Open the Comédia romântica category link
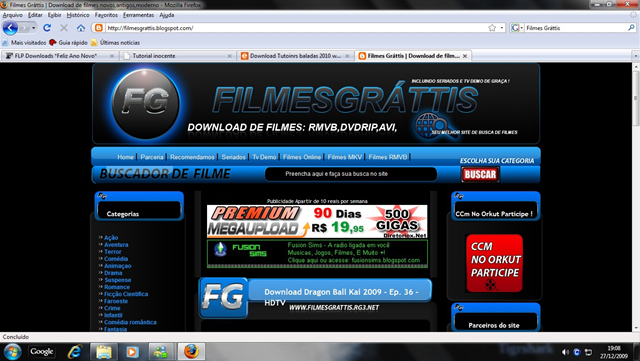Screen dimensions: 640x361 (x=130, y=322)
